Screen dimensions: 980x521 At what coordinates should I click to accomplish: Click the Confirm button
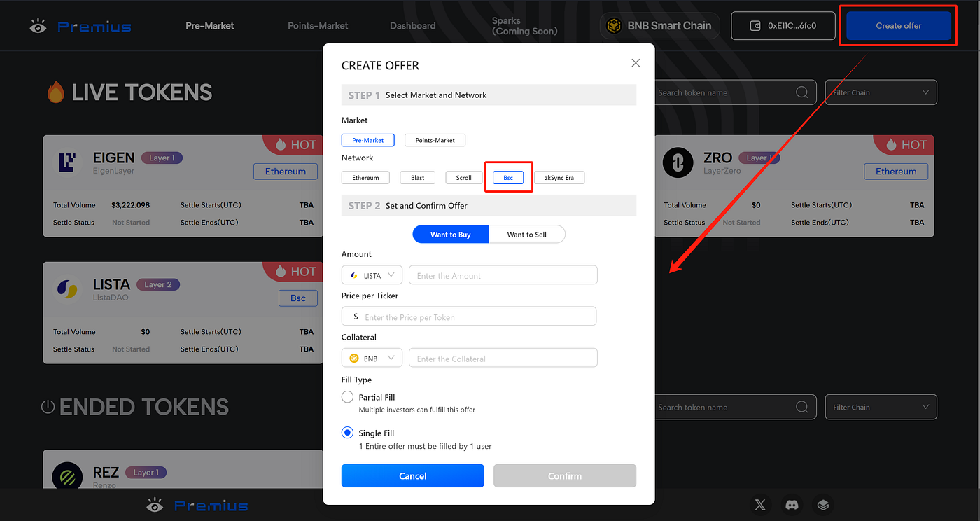[x=565, y=475]
